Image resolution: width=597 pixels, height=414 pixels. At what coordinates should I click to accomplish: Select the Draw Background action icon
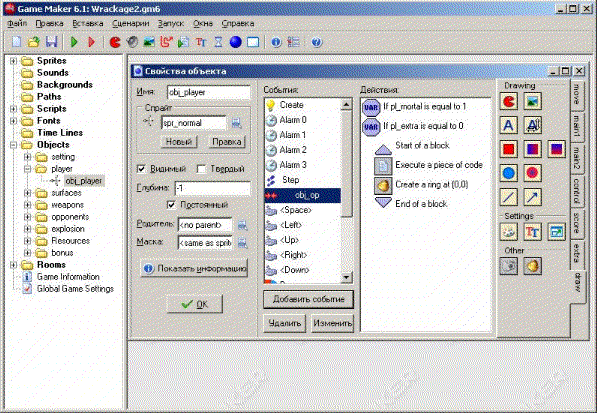click(x=532, y=102)
